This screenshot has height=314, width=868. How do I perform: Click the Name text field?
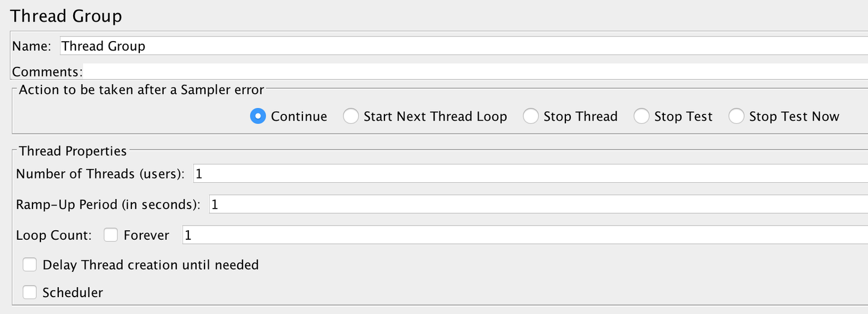463,46
